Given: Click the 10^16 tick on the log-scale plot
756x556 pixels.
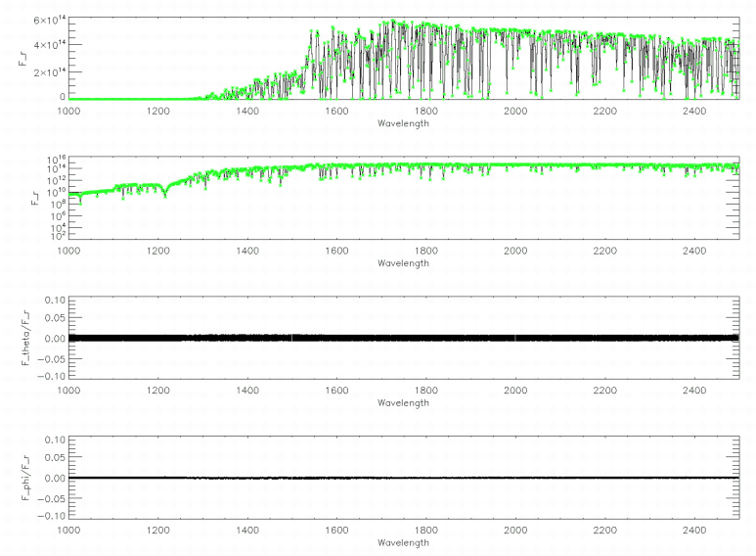Looking at the screenshot, I should [54, 160].
